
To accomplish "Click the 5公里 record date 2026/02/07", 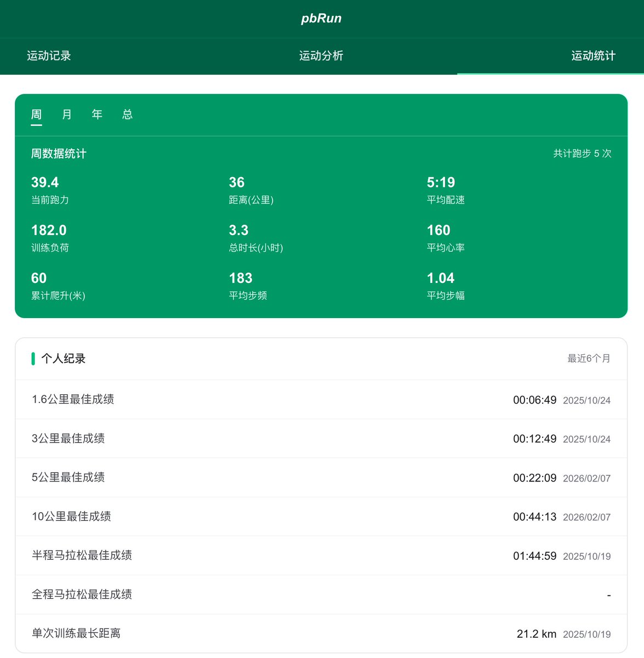I will coord(586,479).
